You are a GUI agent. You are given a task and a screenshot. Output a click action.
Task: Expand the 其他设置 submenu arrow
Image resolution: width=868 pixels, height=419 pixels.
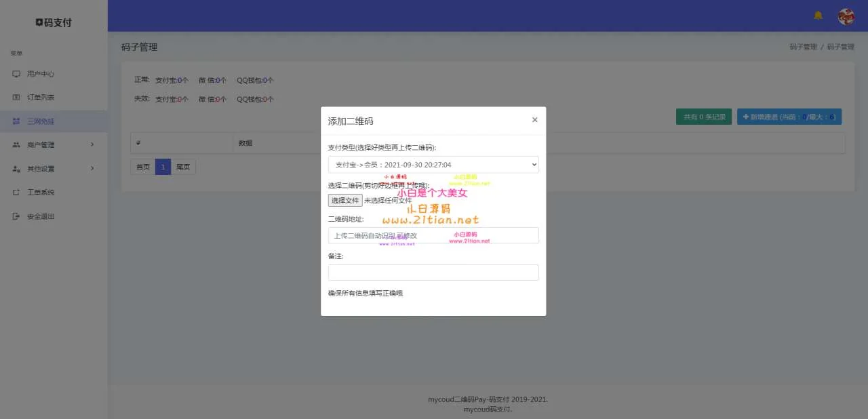[x=92, y=168]
